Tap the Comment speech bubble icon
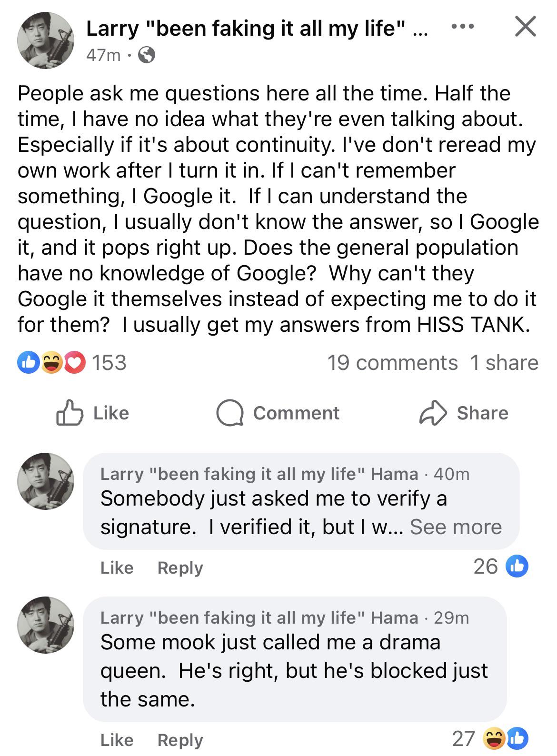Viewport: 557px width, 756px height. 230,413
